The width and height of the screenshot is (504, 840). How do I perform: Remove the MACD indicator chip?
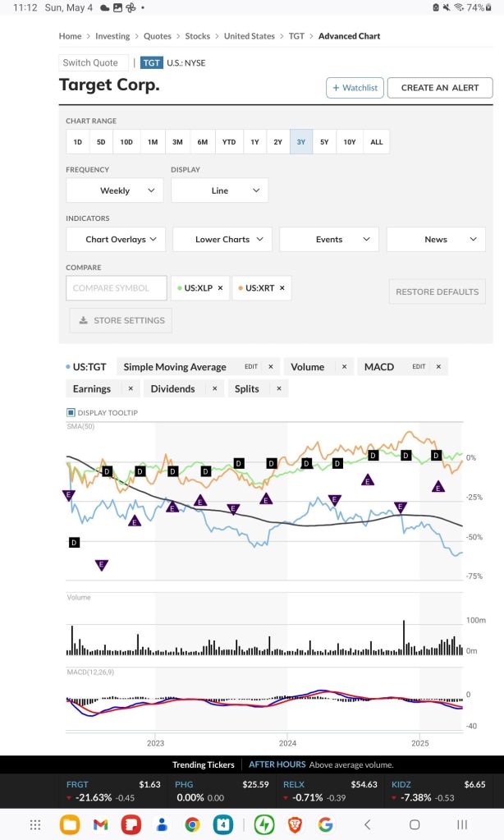click(x=438, y=366)
